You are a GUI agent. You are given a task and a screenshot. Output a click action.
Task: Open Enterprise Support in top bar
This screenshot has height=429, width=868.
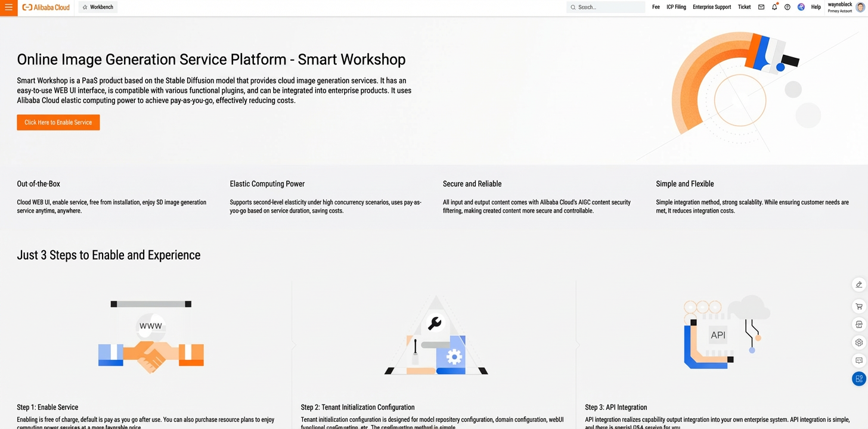[x=712, y=7]
